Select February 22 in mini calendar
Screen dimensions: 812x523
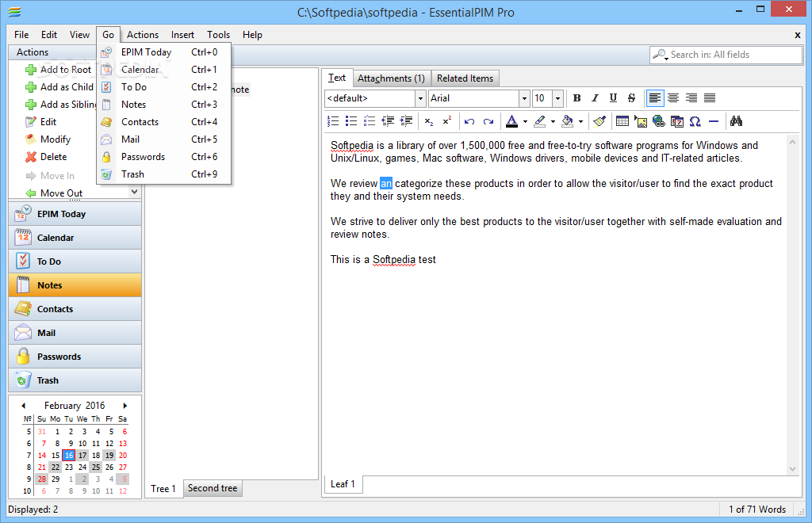56,467
